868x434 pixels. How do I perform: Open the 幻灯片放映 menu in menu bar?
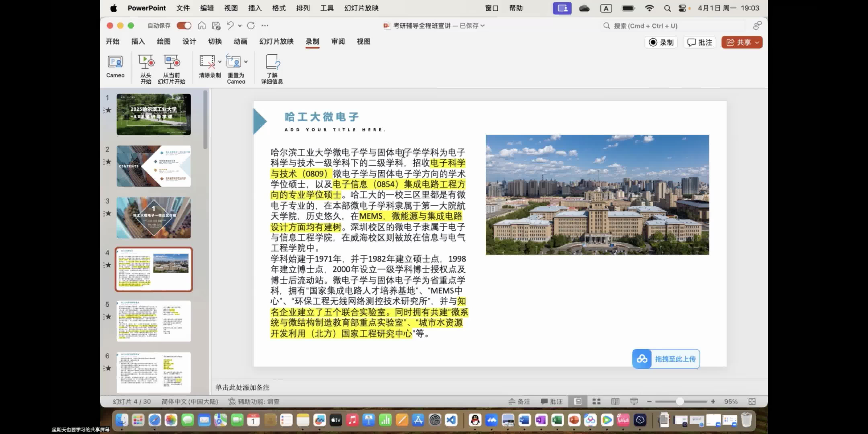tap(361, 8)
